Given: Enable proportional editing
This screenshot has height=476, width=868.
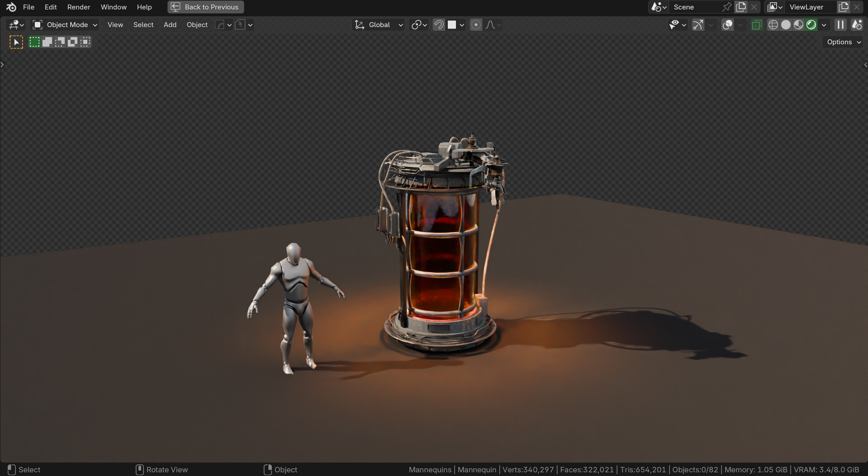Looking at the screenshot, I should pyautogui.click(x=475, y=24).
